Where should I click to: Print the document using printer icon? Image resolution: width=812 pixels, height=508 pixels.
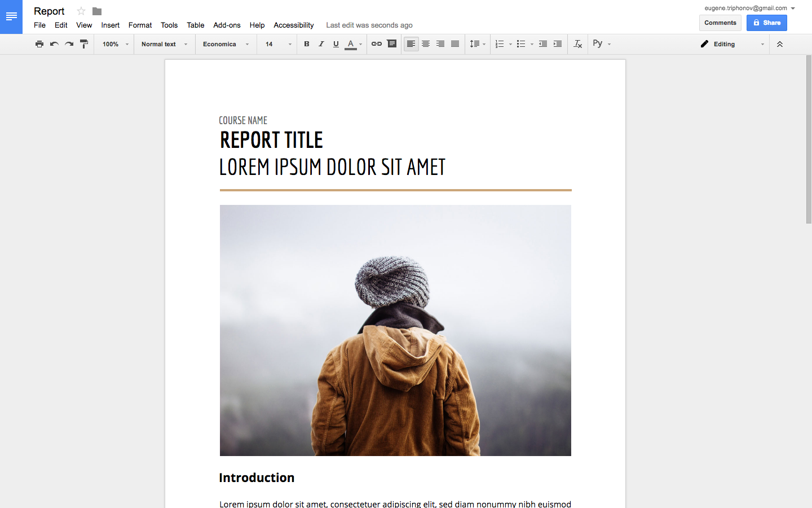[x=39, y=44]
